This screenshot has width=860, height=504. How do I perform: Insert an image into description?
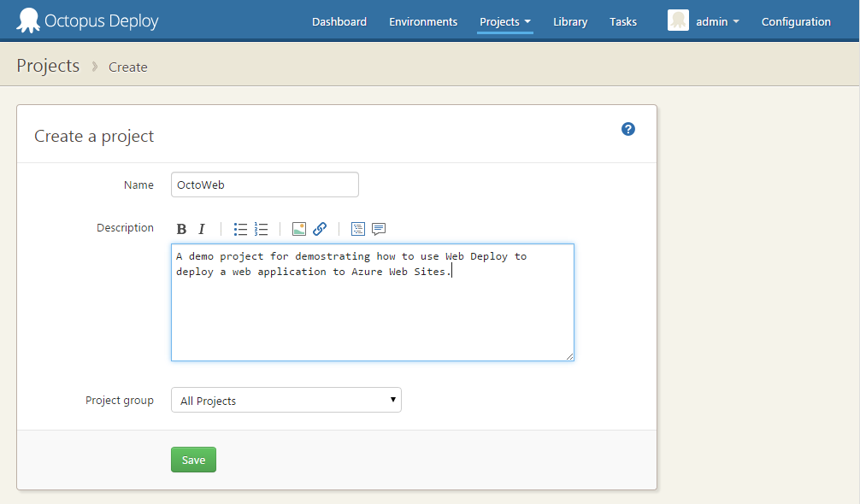point(299,229)
